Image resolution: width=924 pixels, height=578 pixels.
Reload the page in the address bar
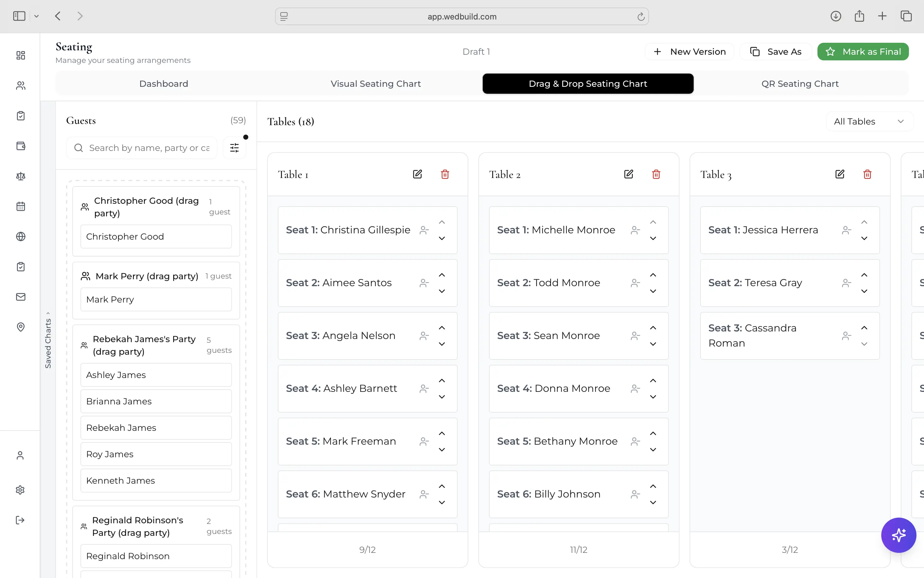pyautogui.click(x=641, y=16)
